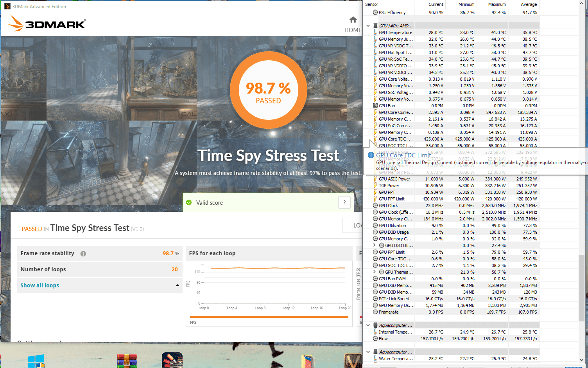Click the Internal Temperature thermometer icon
The width and height of the screenshot is (588, 368).
click(375, 332)
